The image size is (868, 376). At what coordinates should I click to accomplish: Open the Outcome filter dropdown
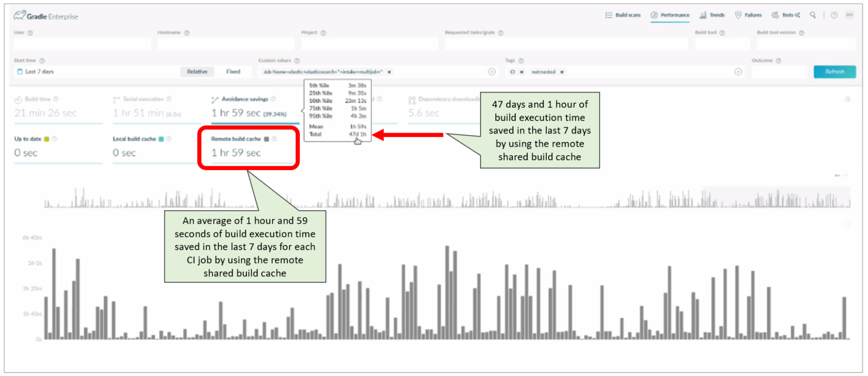tap(779, 72)
